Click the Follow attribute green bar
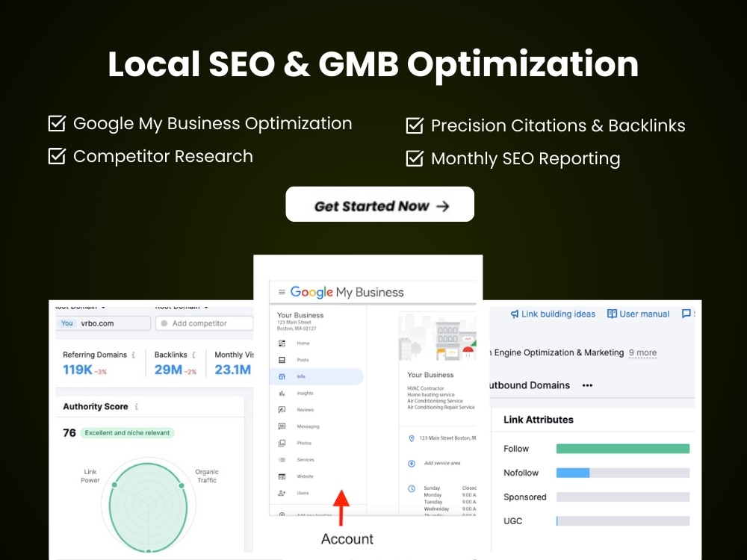Screen dimensions: 747x560 tap(623, 449)
